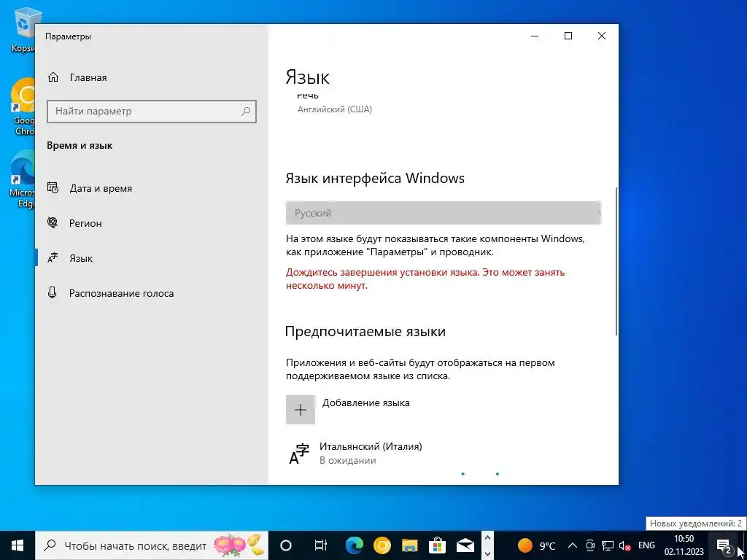Expand the Русский interface language dropdown
This screenshot has height=560, width=747.
[443, 213]
